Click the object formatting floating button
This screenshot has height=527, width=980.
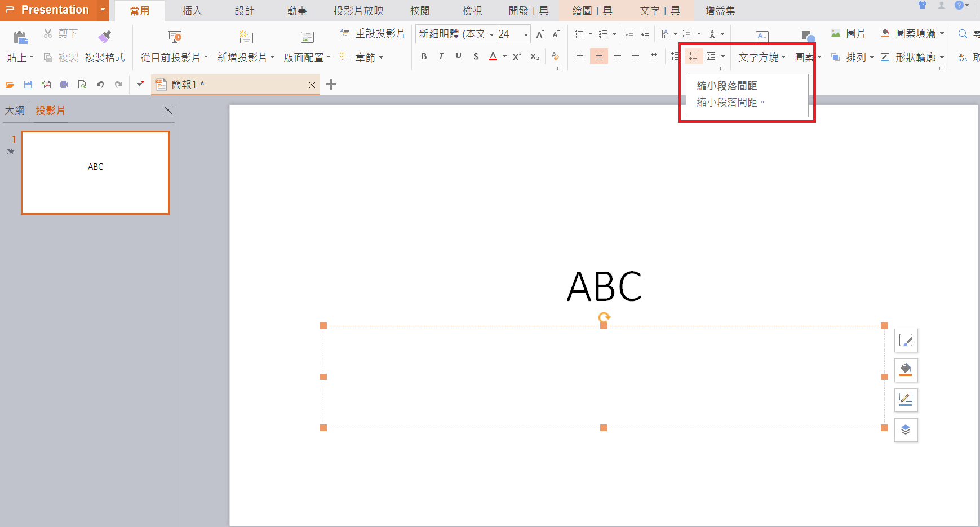906,340
